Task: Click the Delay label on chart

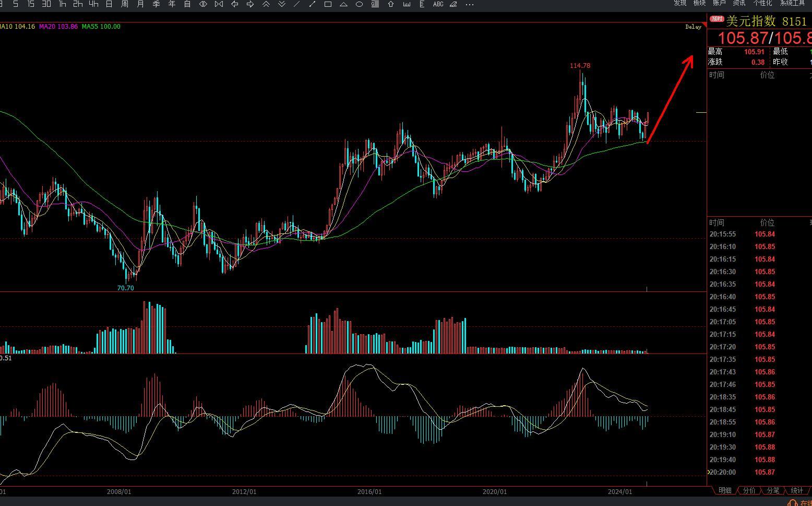Action: 693,27
